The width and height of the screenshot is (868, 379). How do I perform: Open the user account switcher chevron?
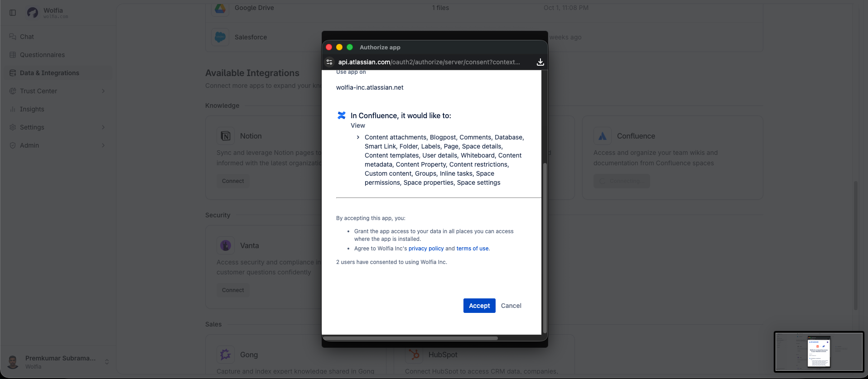coord(107,362)
